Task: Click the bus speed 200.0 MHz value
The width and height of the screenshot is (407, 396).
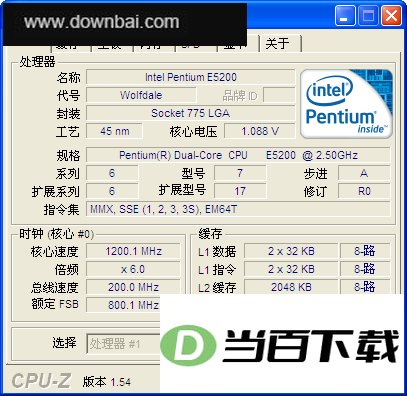Action: (x=133, y=287)
